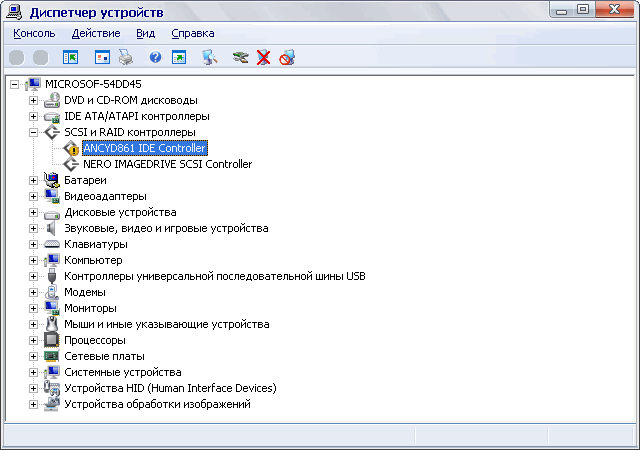Click the Disable device toolbar icon

pos(287,58)
